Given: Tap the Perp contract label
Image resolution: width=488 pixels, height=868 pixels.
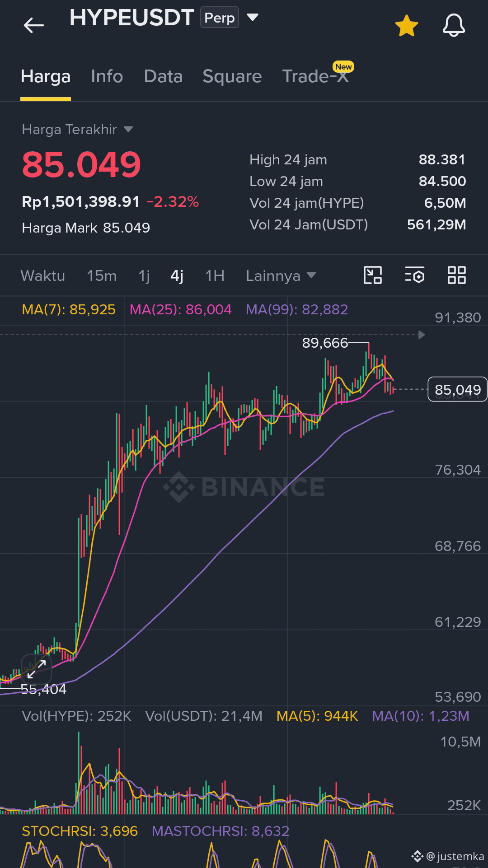Looking at the screenshot, I should (x=220, y=18).
